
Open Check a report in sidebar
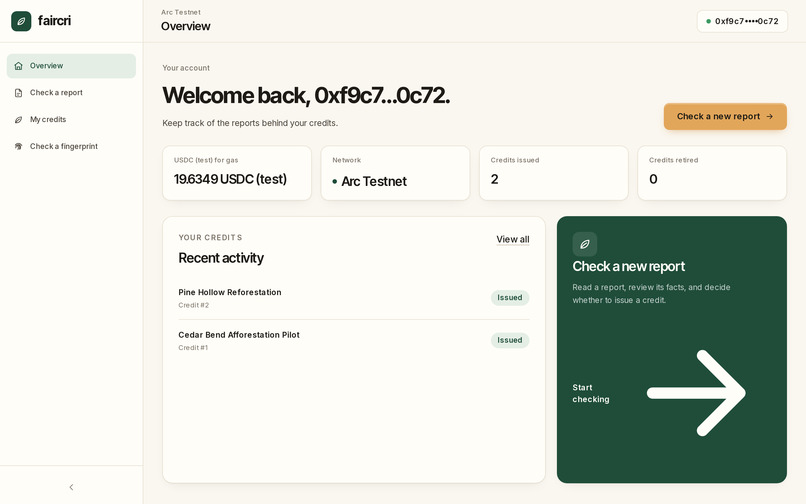(71, 93)
